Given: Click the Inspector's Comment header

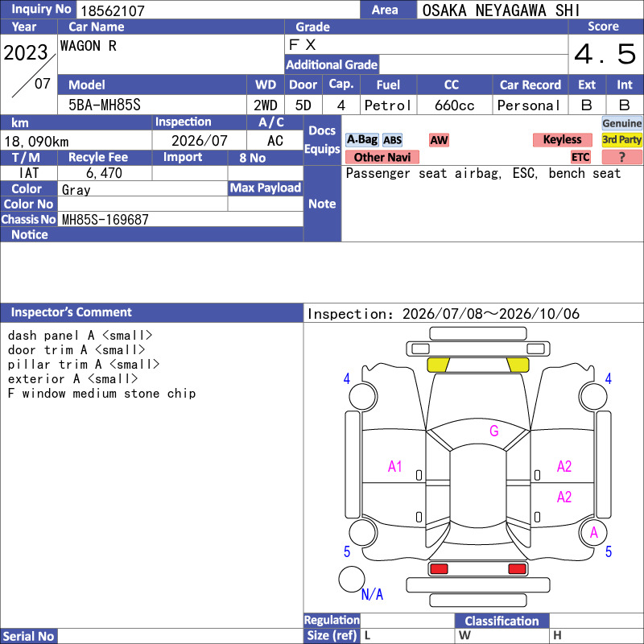Looking at the screenshot, I should click(151, 312).
